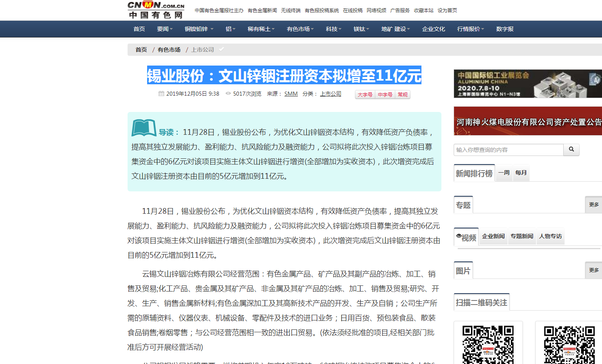602x364 pixels.
Task: Expand the 稀有稀土 nav dropdown
Action: pos(261,29)
